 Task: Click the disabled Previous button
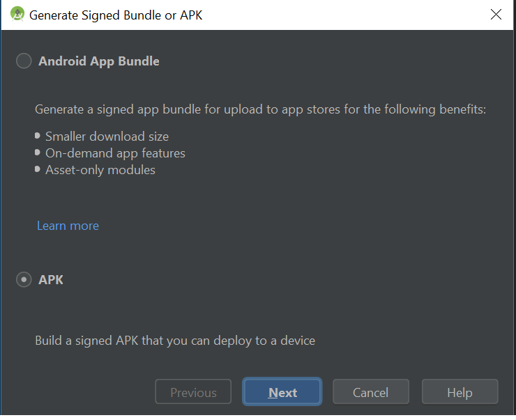click(x=193, y=392)
